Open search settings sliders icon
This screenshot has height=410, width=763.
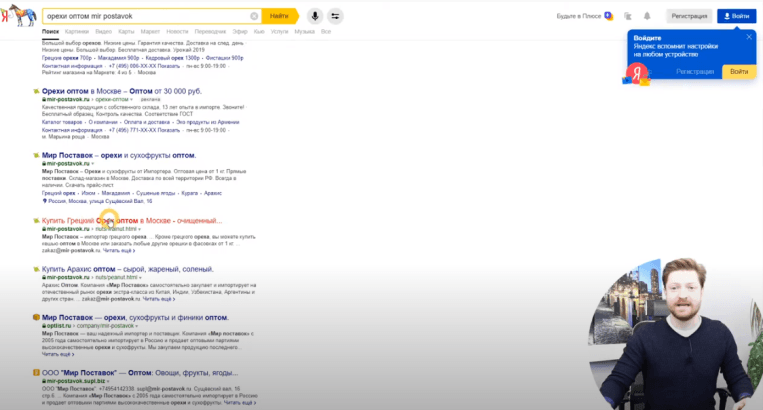[335, 16]
